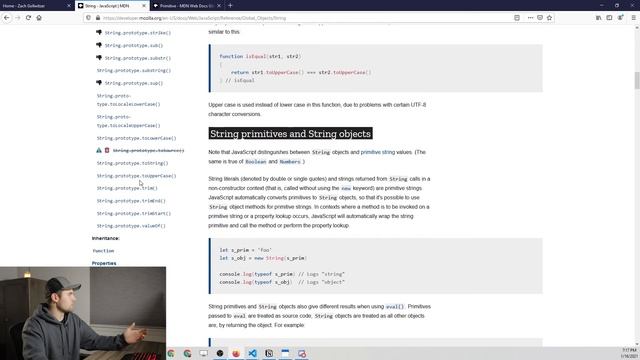Click the 'Inheritance:' sidebar label
This screenshot has height=360, width=640.
click(x=106, y=238)
